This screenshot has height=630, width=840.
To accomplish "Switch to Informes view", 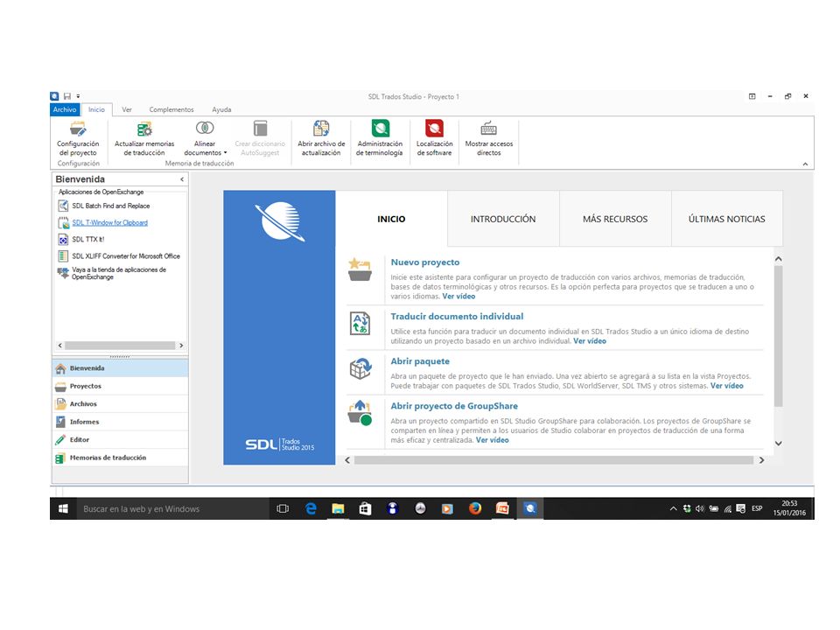I will click(x=120, y=422).
